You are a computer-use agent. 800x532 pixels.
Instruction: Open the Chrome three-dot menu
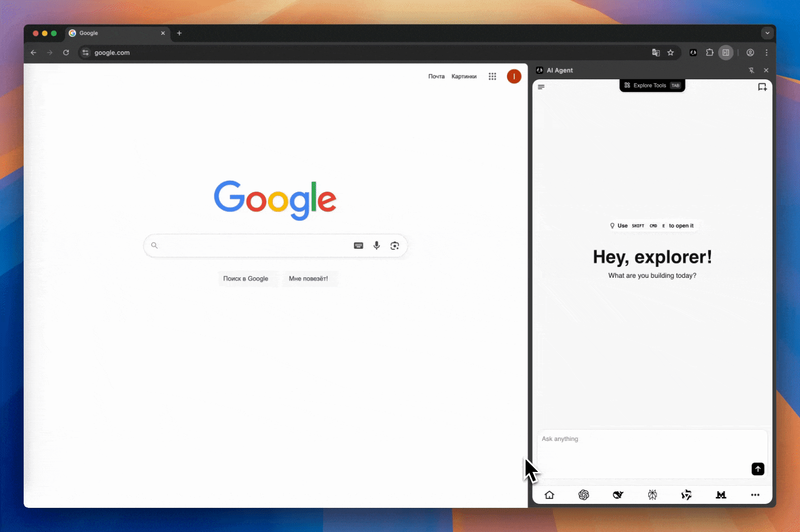point(767,53)
